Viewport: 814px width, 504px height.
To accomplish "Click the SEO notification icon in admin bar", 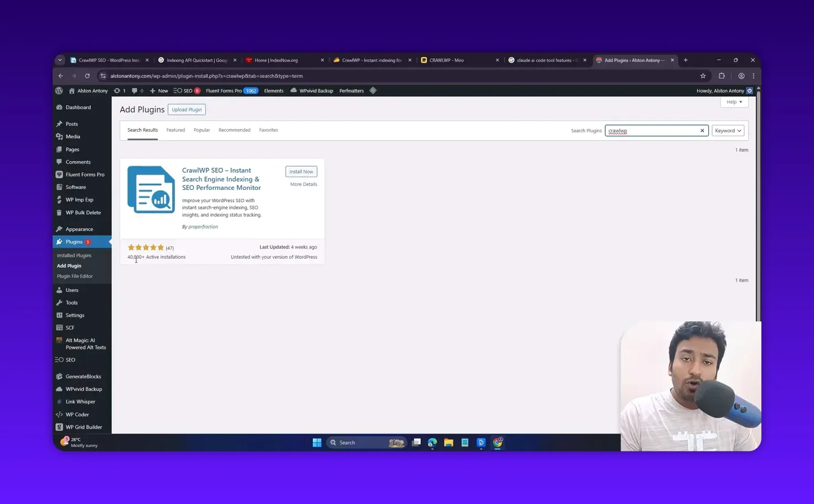I will [187, 90].
